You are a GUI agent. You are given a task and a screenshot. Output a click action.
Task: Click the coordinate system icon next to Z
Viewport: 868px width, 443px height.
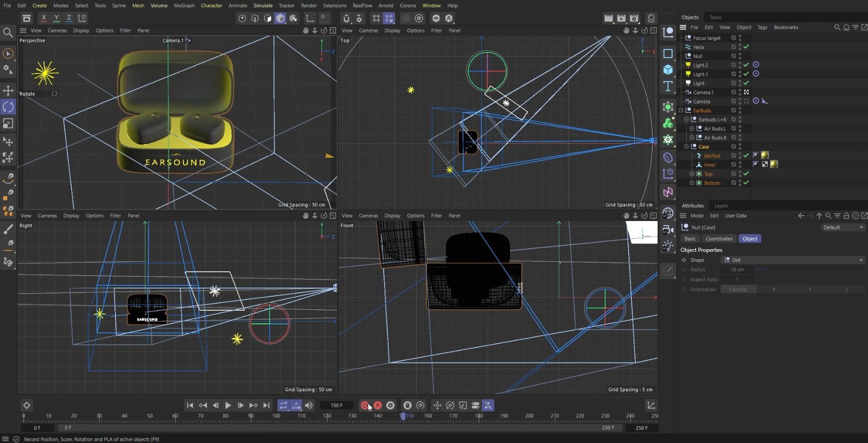click(x=82, y=18)
